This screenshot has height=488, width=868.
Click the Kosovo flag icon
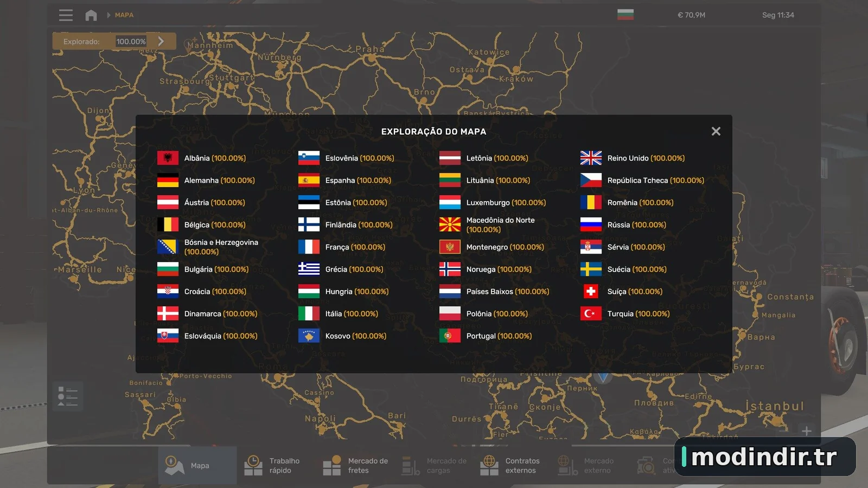[x=309, y=336]
